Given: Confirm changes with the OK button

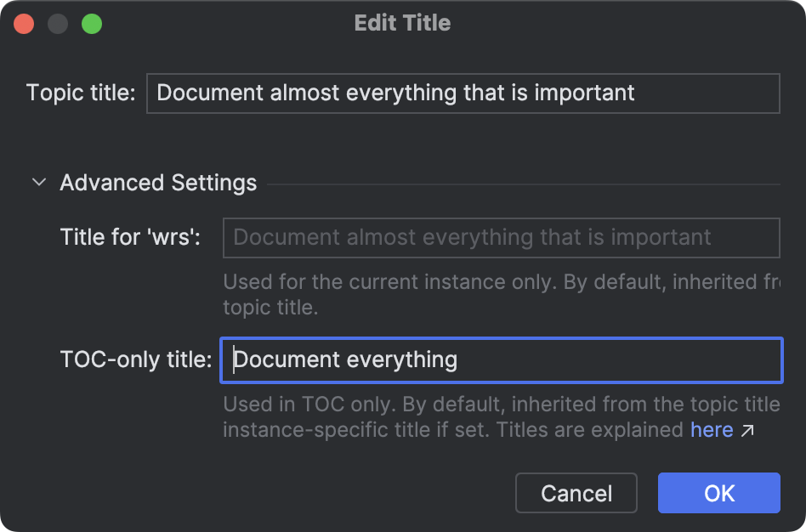Looking at the screenshot, I should pyautogui.click(x=718, y=493).
